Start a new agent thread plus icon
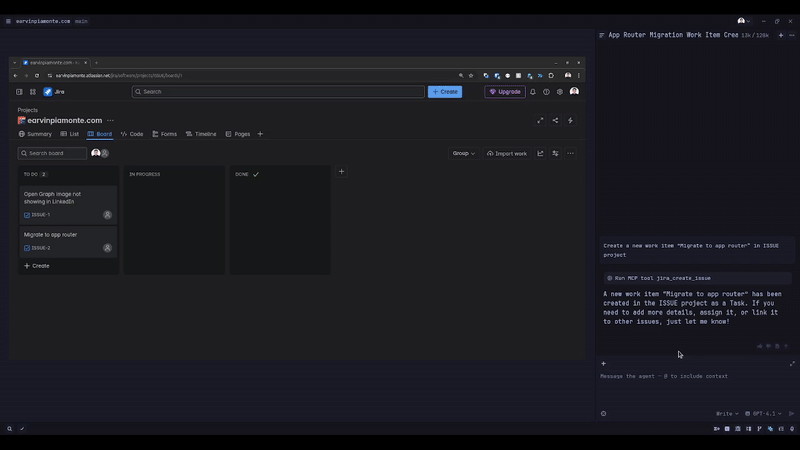 pyautogui.click(x=781, y=35)
